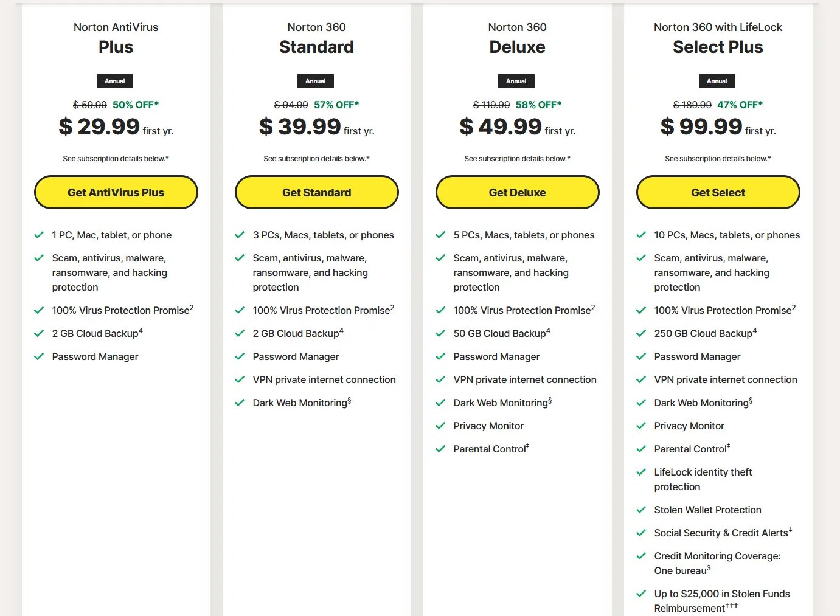
Task: Click the 47% OFF label on Select Plus
Action: coord(740,105)
